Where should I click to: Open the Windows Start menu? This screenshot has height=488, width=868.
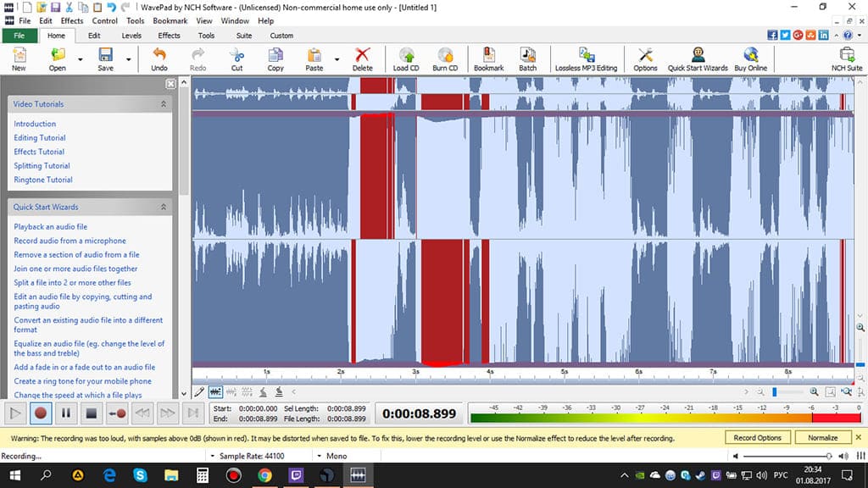coord(15,475)
